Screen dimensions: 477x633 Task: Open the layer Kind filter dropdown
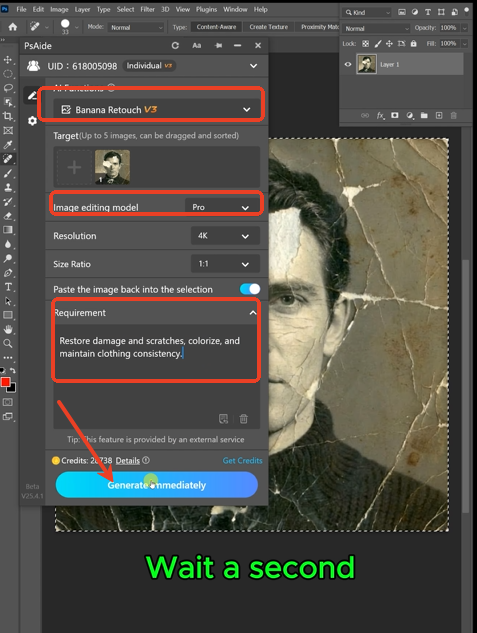click(x=367, y=13)
